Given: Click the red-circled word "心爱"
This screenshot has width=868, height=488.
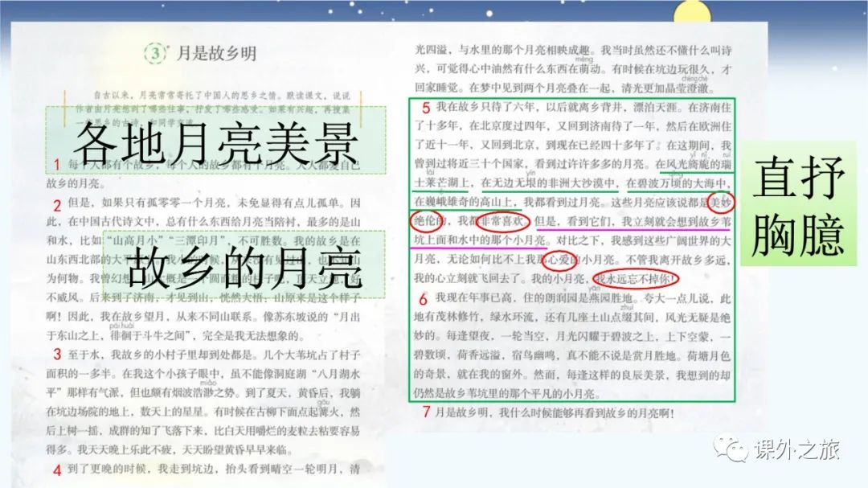Looking at the screenshot, I should [559, 259].
